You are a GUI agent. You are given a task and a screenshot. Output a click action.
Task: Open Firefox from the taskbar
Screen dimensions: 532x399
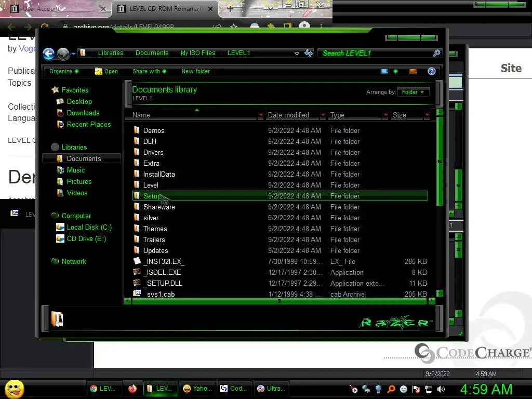(132, 389)
